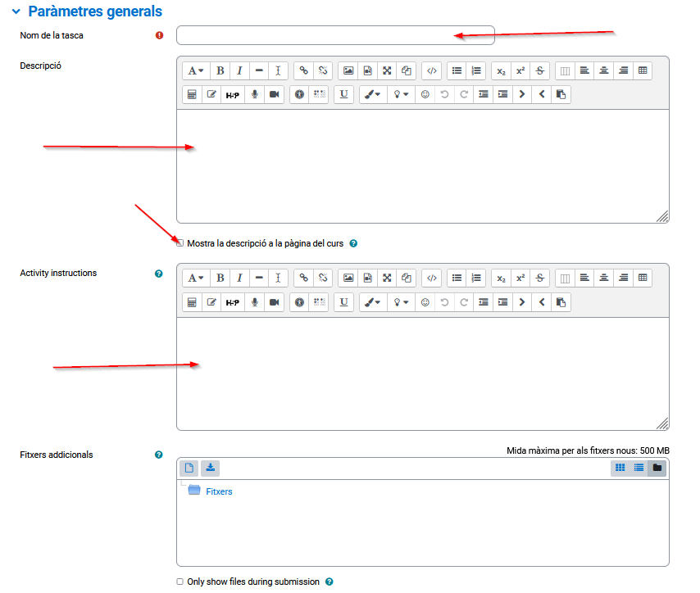Collapse the 'Paràmetres generals' section
The width and height of the screenshot is (700, 593).
(x=15, y=11)
